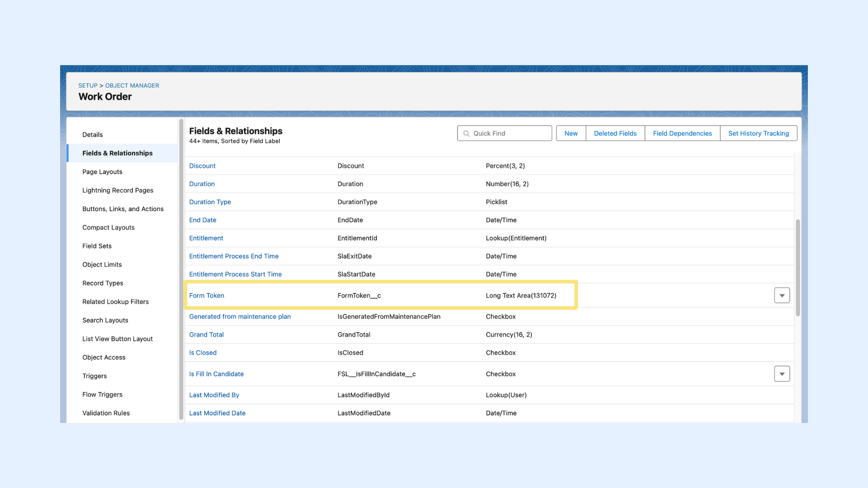Click the sidebar vertical scrollbar
Viewport: 868px width, 488px height.
click(x=181, y=269)
